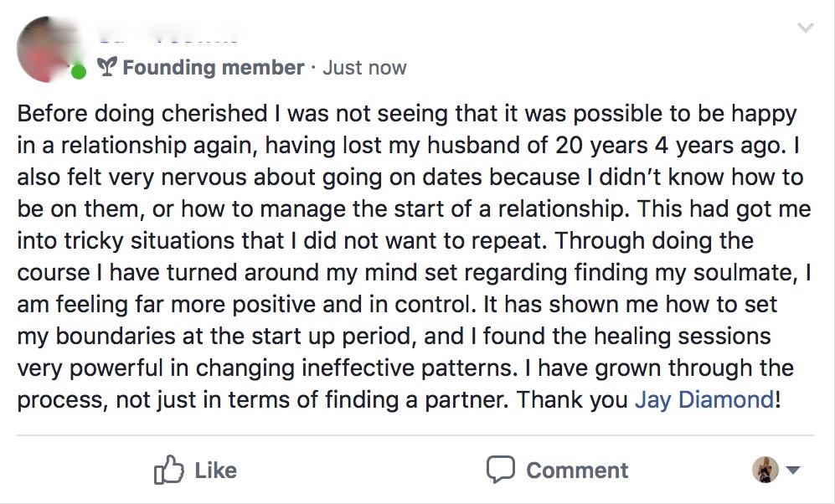Expand the comment-as identity dropdown arrow

793,471
